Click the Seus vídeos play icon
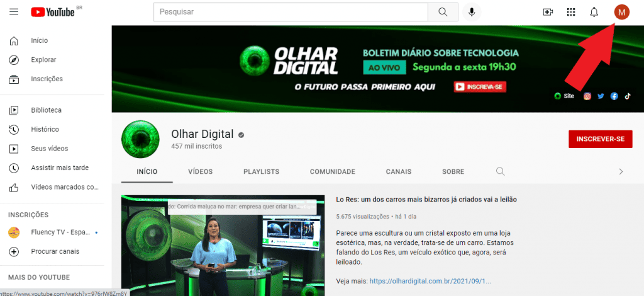Image resolution: width=644 pixels, height=296 pixels. (x=14, y=149)
